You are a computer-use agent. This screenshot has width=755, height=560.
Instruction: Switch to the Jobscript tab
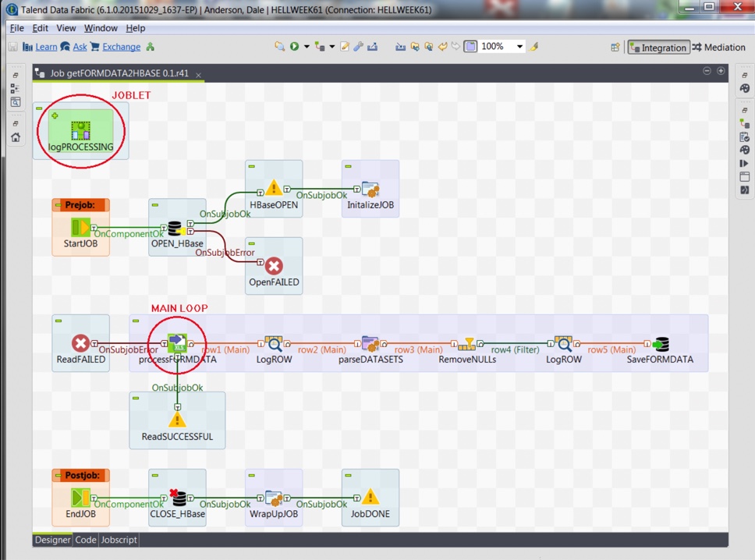[119, 540]
